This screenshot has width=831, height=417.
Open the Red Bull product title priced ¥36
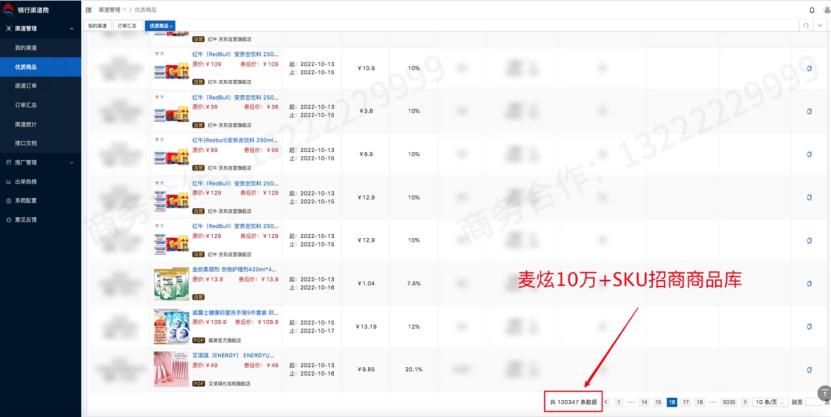(x=235, y=97)
